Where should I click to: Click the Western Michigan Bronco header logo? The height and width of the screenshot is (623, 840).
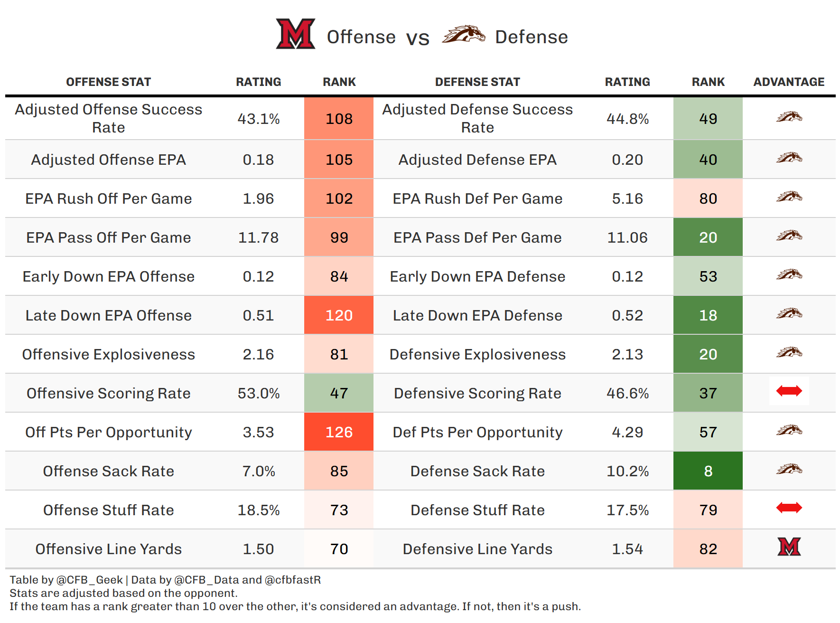tap(463, 35)
